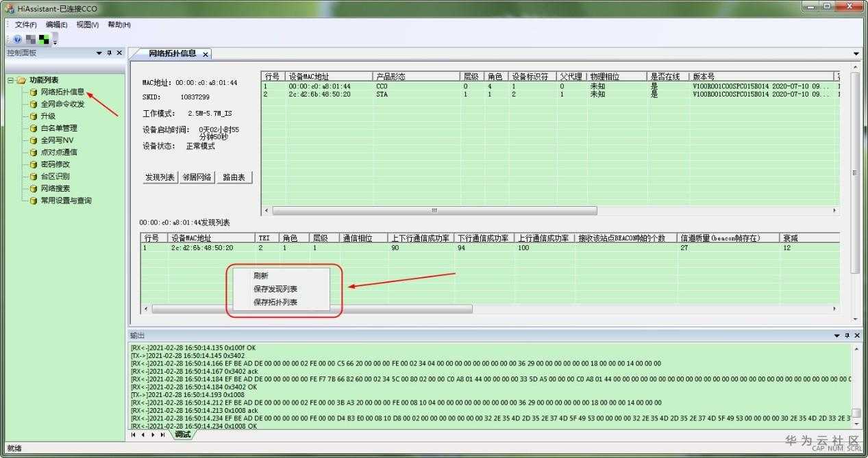Open the 输出 panel dropdown arrow
Screen dimensions: 868x458
[837, 335]
